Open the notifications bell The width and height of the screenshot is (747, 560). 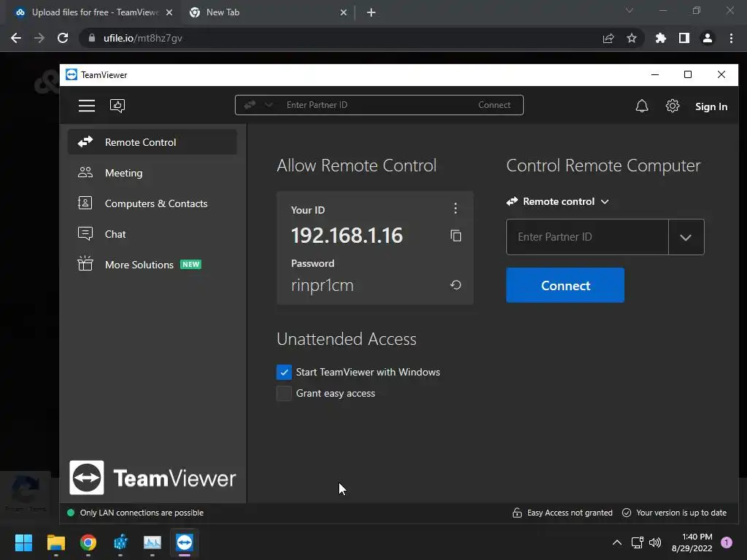tap(642, 106)
